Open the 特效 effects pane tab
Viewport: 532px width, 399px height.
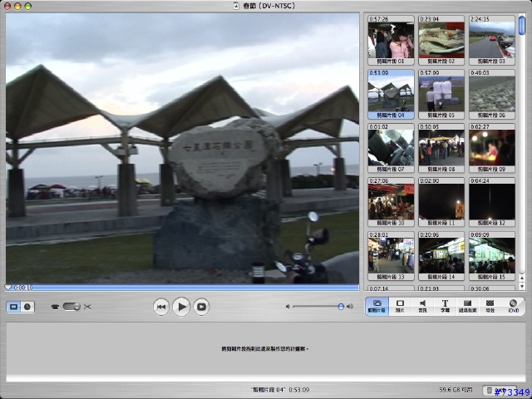pos(490,306)
